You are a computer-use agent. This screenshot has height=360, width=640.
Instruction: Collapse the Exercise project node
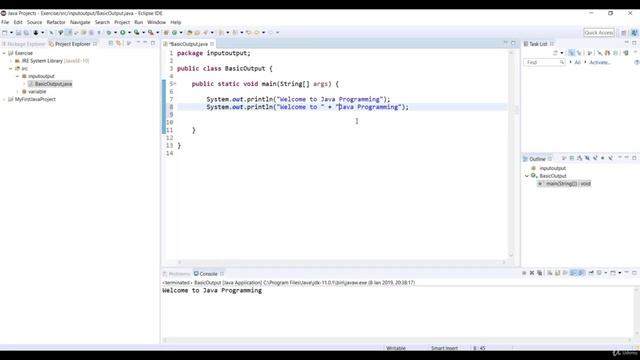click(4, 53)
